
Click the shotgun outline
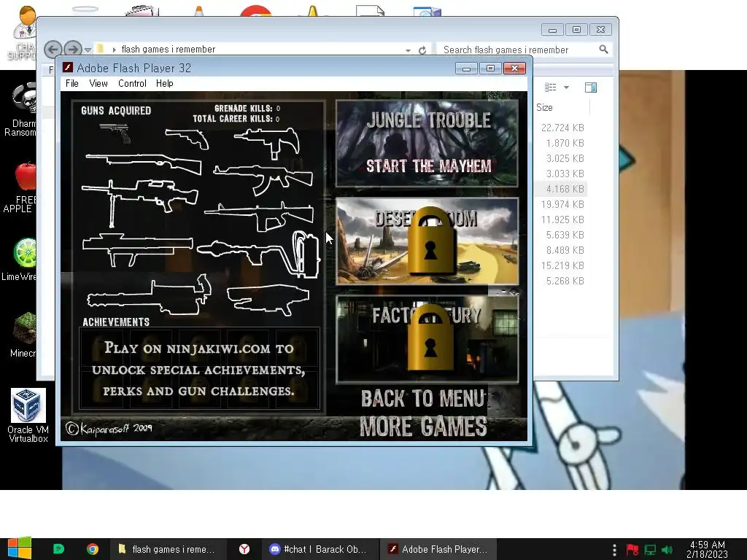click(144, 164)
